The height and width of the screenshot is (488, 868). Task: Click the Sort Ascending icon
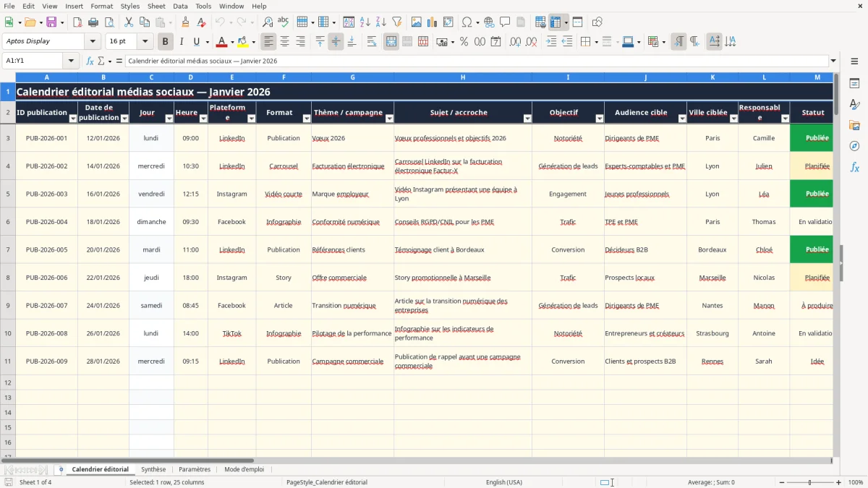365,22
